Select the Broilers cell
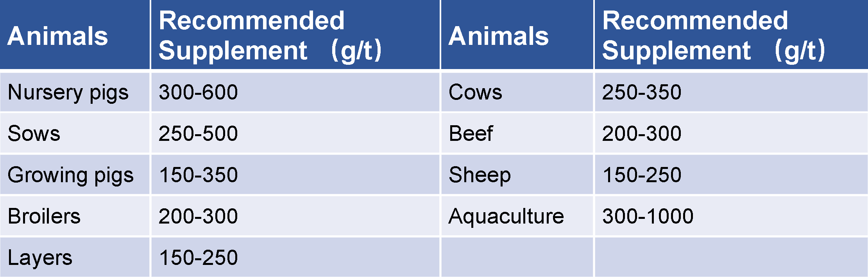 click(x=75, y=216)
